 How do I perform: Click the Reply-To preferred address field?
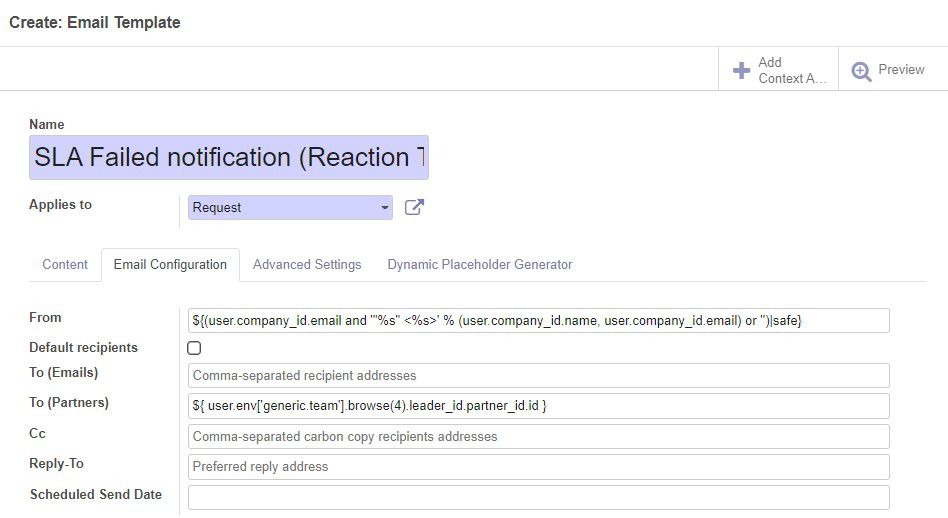(539, 467)
